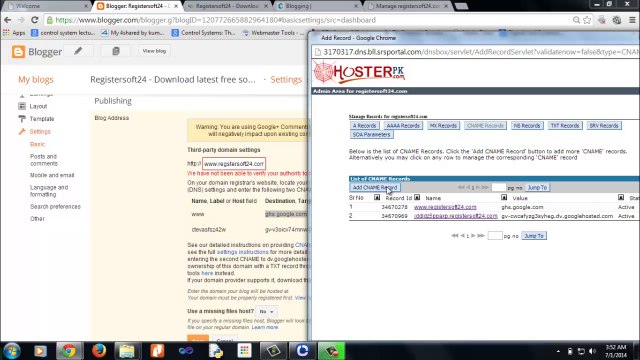
Task: Click the Chrome back arrow
Action: click(x=8, y=20)
